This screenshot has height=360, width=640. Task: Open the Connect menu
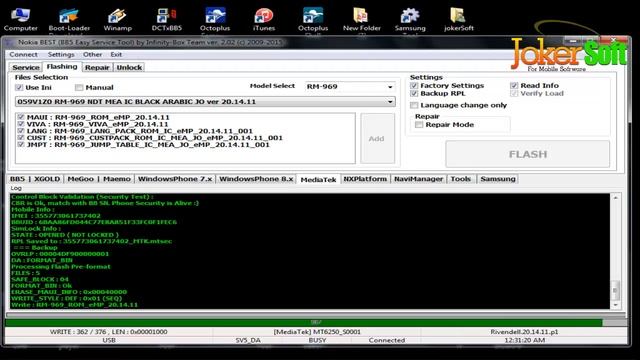(x=24, y=54)
